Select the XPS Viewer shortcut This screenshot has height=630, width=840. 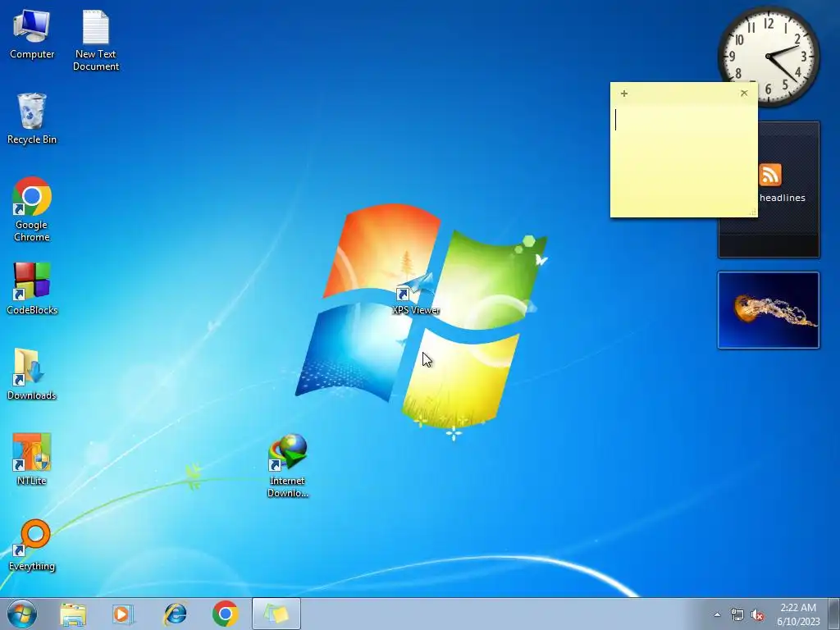(x=416, y=294)
